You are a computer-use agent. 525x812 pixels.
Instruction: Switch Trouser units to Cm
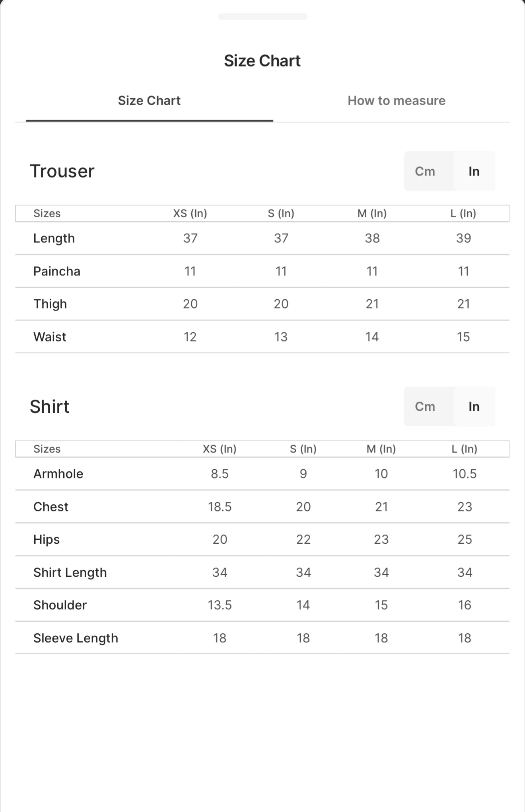(425, 171)
